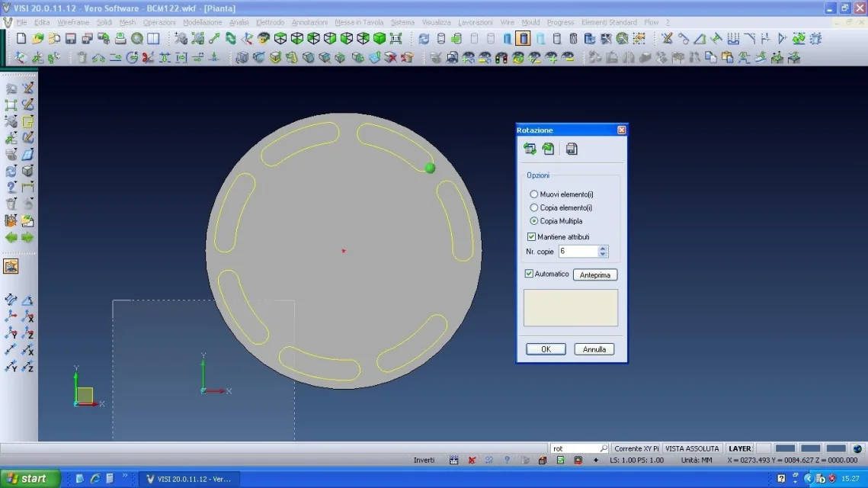Click the blue refresh arrows icon

(x=424, y=38)
